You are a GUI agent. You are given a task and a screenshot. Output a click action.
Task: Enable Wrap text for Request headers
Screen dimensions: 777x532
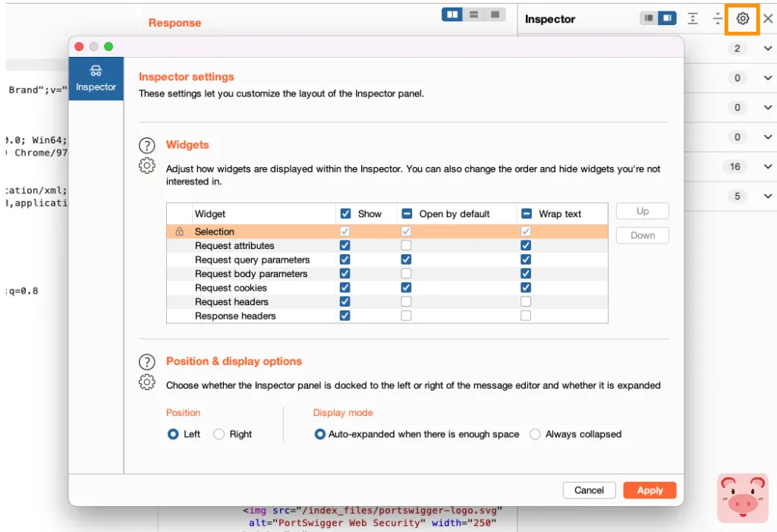[526, 302]
